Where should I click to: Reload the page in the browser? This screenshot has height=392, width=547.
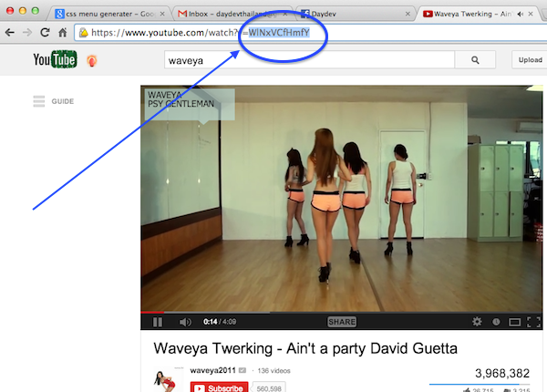(x=45, y=33)
